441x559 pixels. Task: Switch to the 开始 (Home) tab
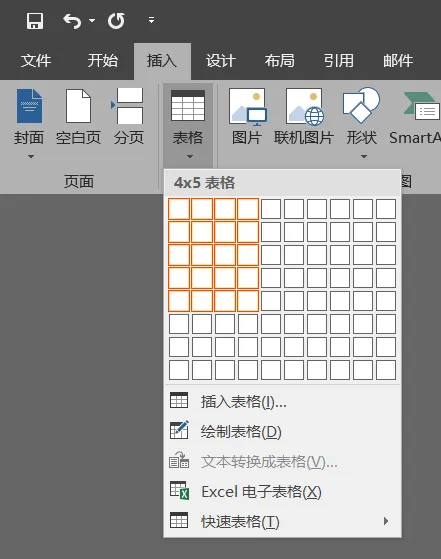(x=103, y=61)
